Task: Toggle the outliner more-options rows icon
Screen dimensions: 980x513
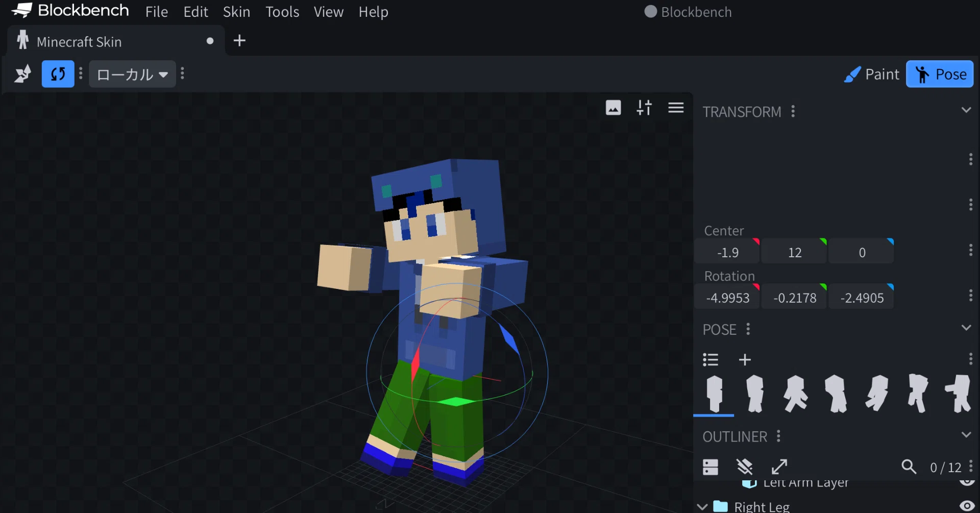Action: click(x=710, y=467)
